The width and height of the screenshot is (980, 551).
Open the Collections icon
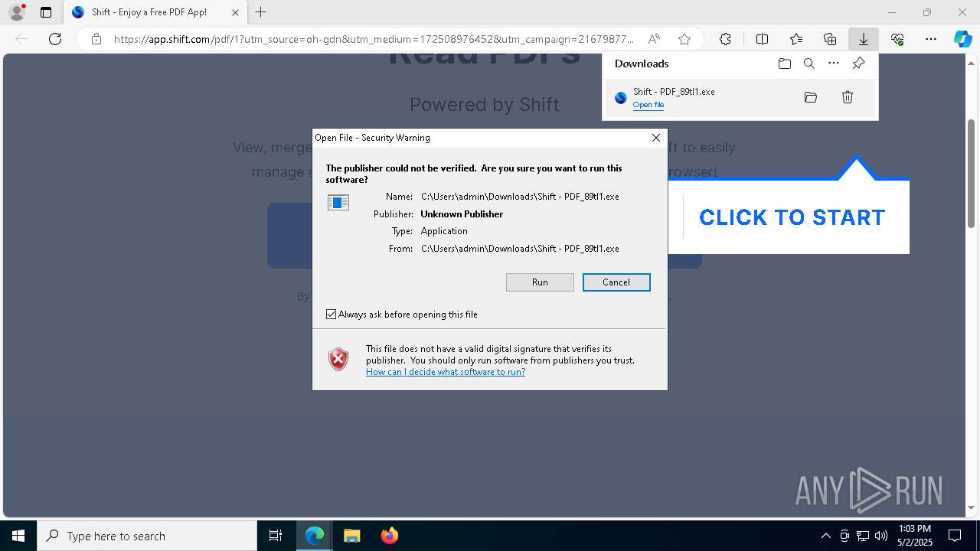coord(830,39)
